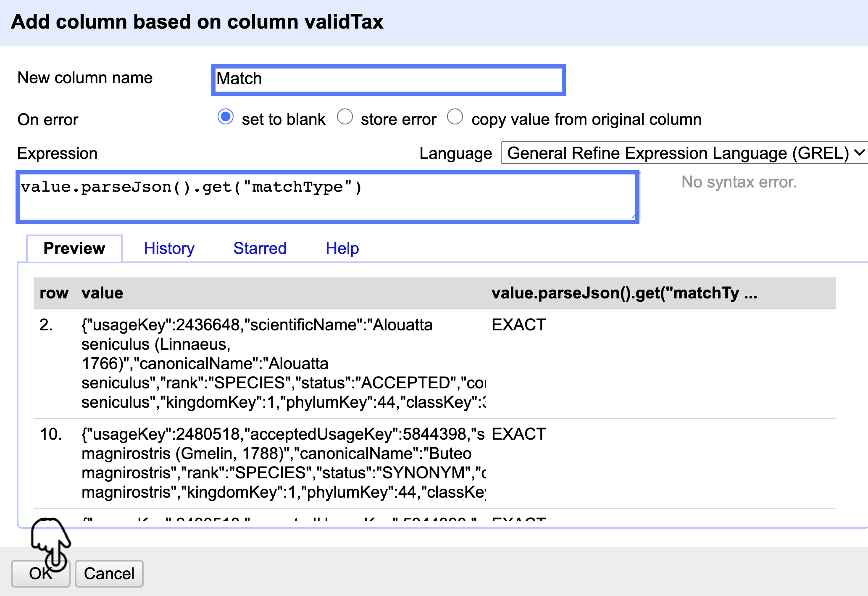Click the New column name field
Viewport: 868px width, 596px height.
tap(388, 80)
